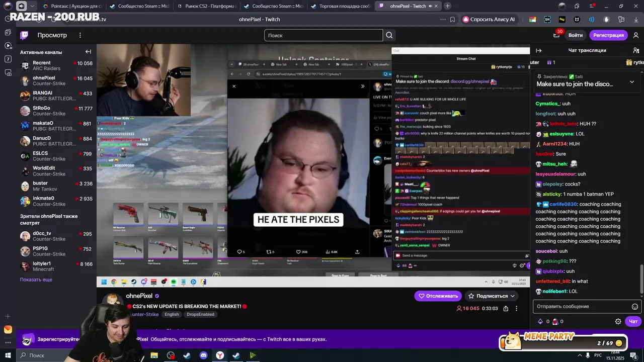Viewport: 644px width, 362px height.
Task: Open the WorldEdit channel in sidebar
Action: (x=56, y=171)
